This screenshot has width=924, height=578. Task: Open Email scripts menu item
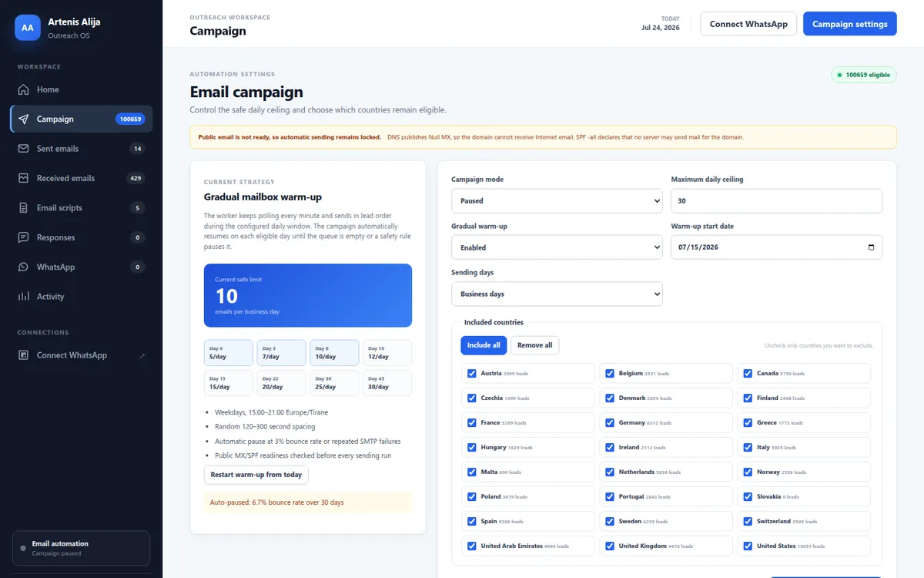tap(81, 208)
